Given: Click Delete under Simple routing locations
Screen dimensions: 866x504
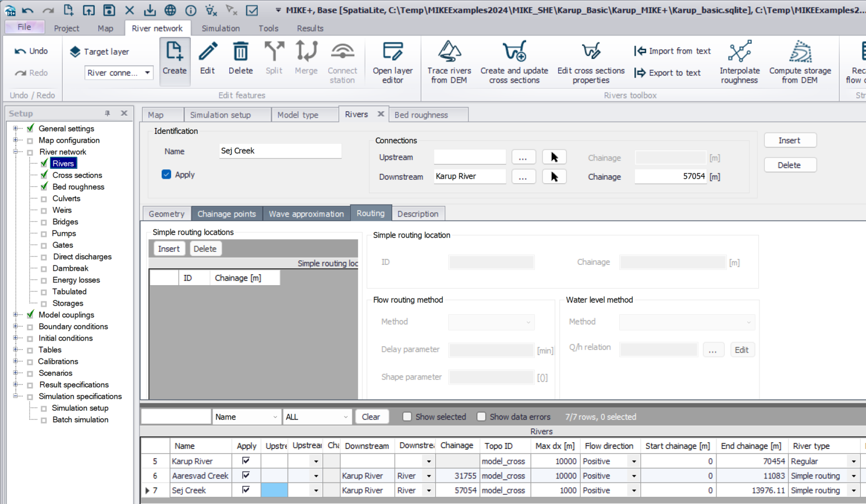Looking at the screenshot, I should click(205, 249).
